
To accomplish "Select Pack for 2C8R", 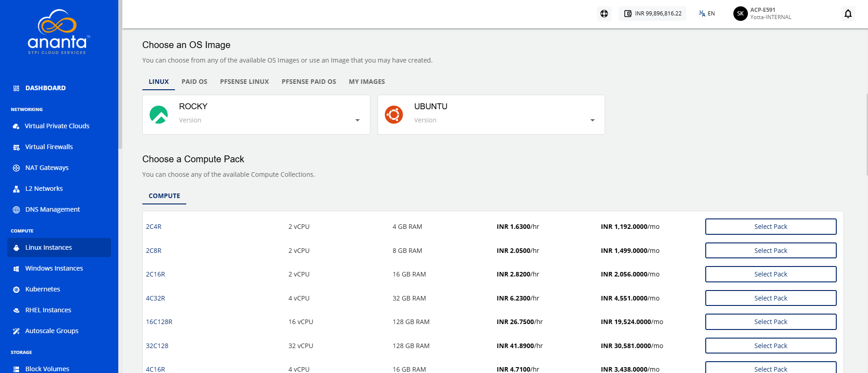I will pyautogui.click(x=771, y=251).
